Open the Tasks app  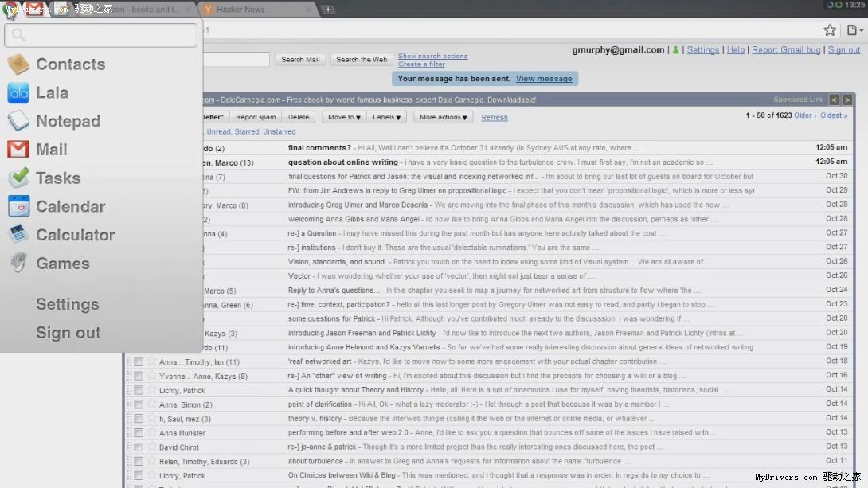pyautogui.click(x=44, y=178)
